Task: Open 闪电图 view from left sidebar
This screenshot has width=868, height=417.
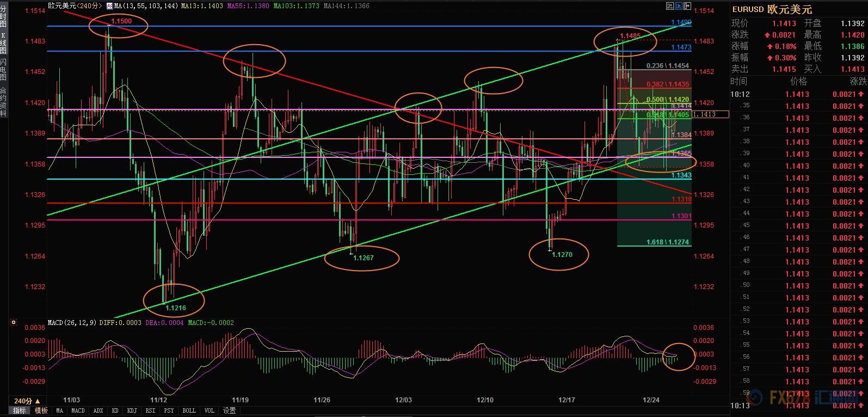Action: [x=3, y=71]
